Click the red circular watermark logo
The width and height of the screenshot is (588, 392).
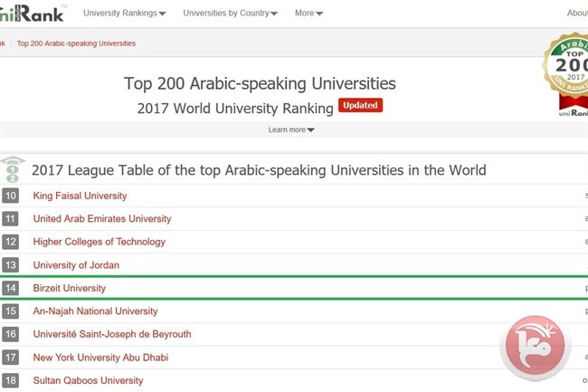coord(536,348)
